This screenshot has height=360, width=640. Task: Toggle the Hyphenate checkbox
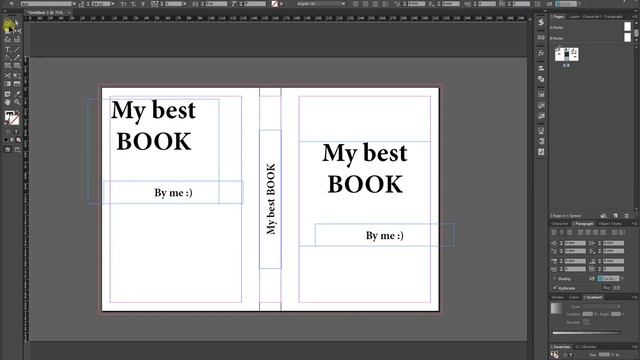point(555,288)
